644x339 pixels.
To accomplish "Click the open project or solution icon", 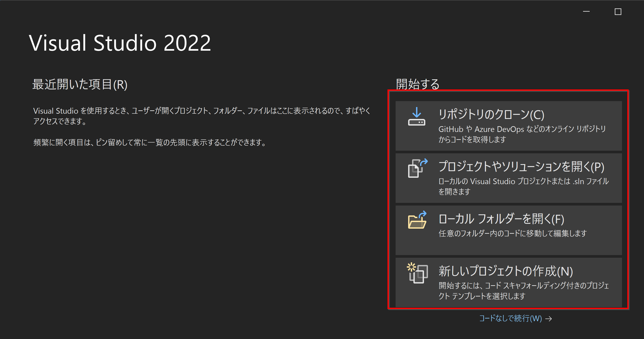I will pos(418,168).
